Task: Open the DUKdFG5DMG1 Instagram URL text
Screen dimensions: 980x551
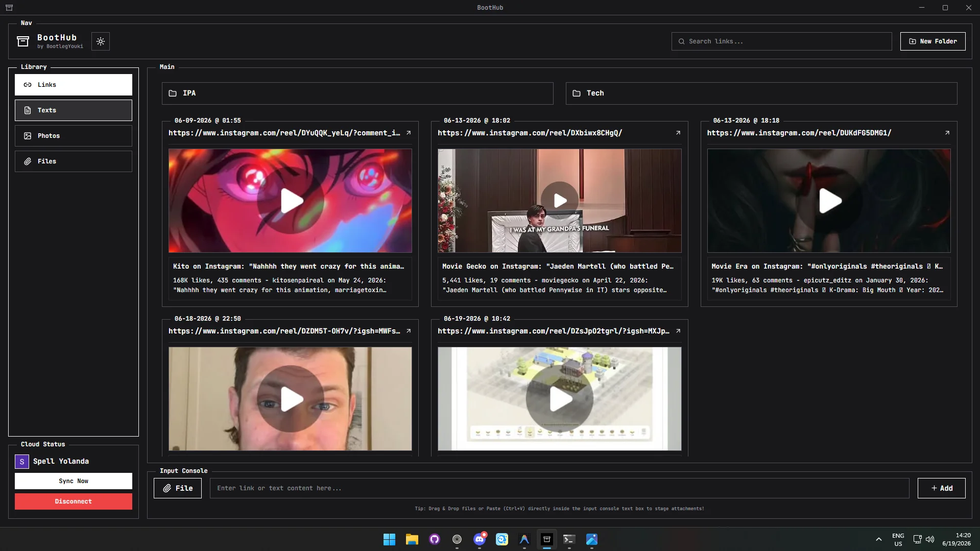Action: pyautogui.click(x=799, y=133)
